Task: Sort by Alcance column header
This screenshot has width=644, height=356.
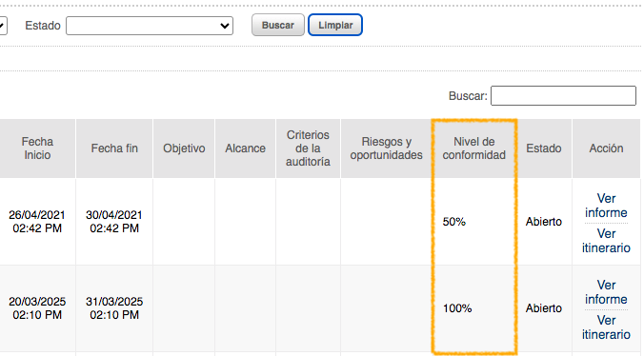Action: (x=245, y=148)
